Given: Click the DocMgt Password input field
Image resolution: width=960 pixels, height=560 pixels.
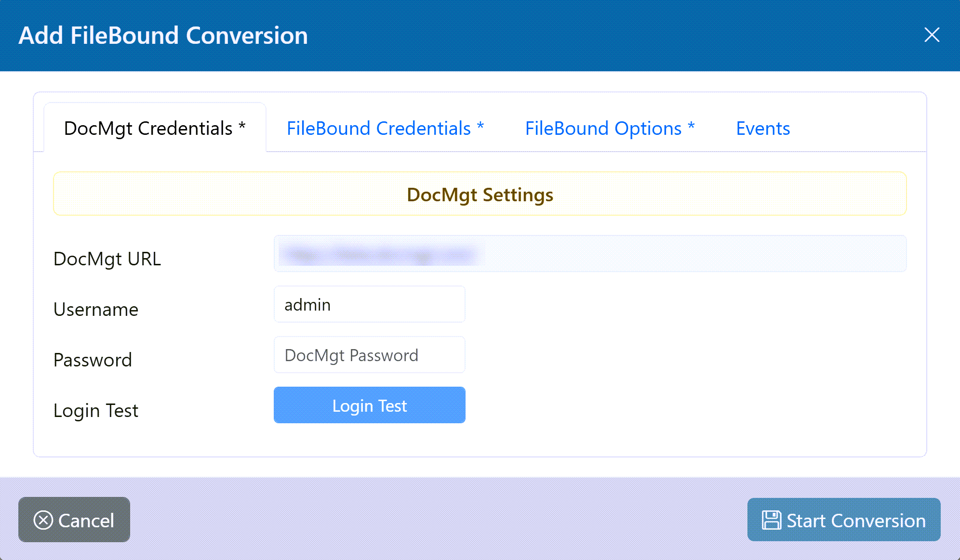Looking at the screenshot, I should click(x=369, y=355).
